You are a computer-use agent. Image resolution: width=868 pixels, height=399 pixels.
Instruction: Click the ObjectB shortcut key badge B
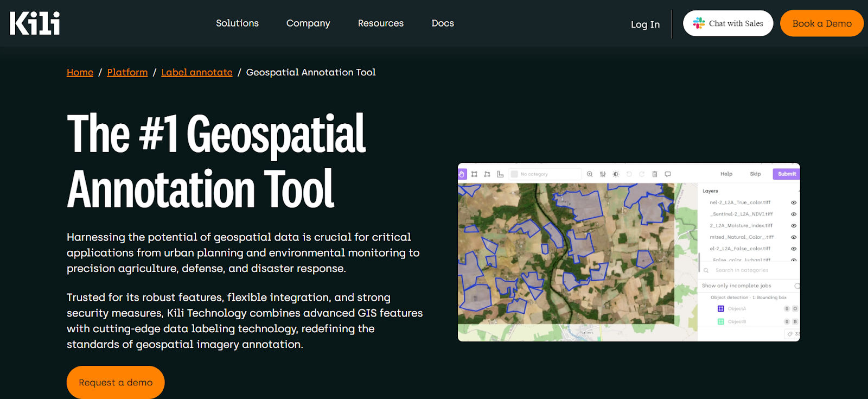click(x=795, y=322)
